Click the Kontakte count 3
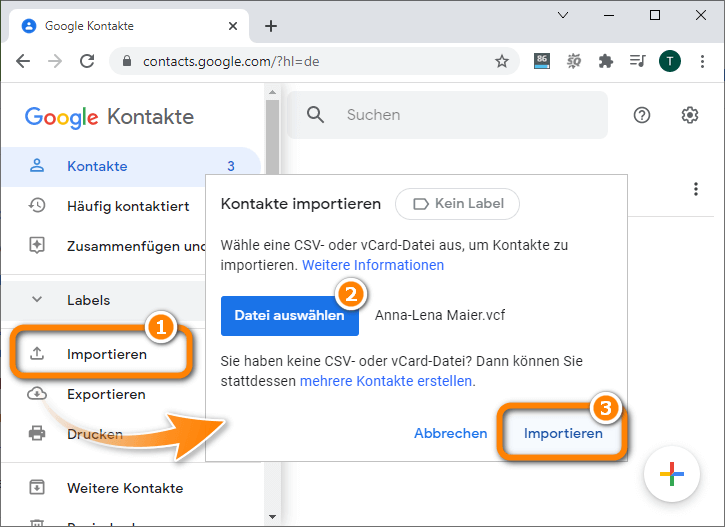This screenshot has height=527, width=725. click(x=231, y=166)
